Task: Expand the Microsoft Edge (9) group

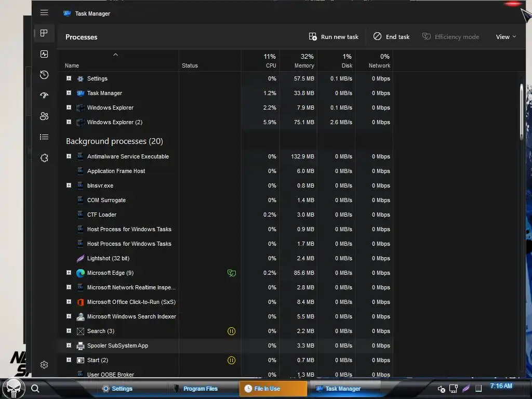Action: point(69,272)
